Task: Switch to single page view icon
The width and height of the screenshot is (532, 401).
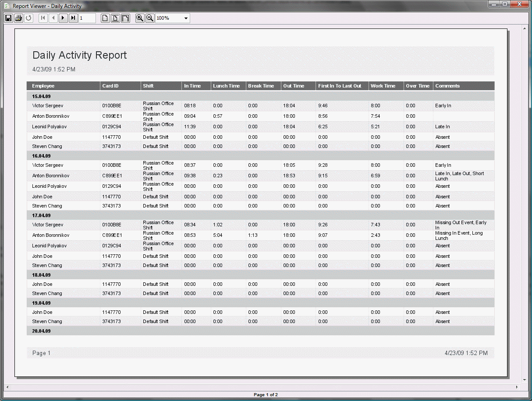Action: pyautogui.click(x=105, y=18)
